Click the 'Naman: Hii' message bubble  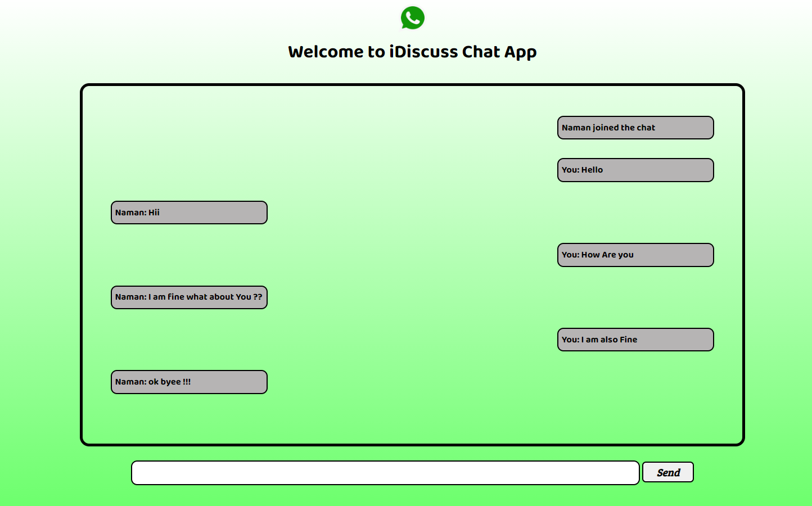coord(189,213)
